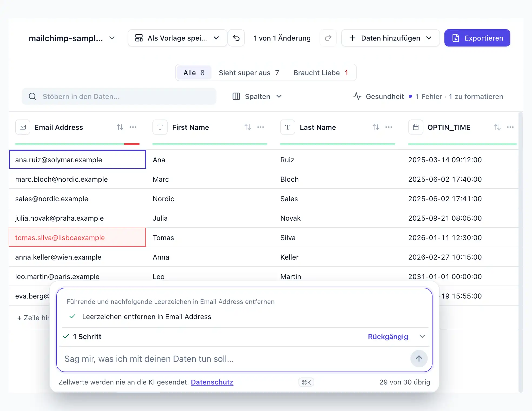Sort the Last Name column
Viewport: 532px width, 411px height.
(x=376, y=127)
